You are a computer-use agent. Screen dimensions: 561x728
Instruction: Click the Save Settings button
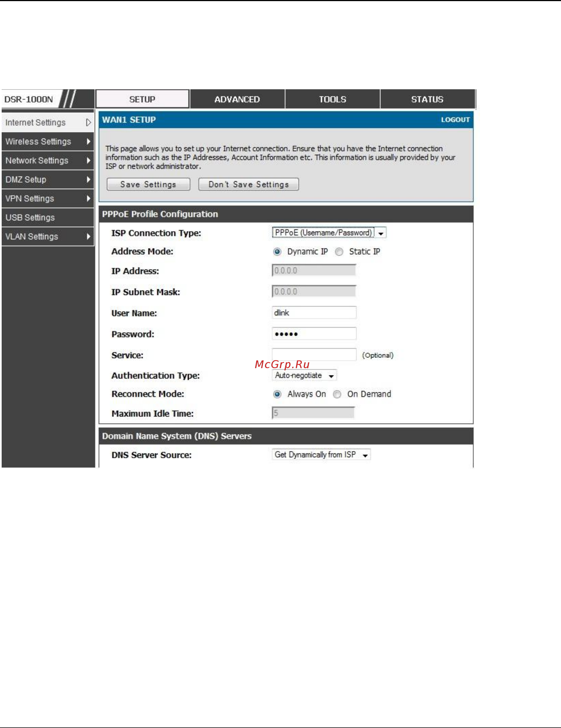click(149, 184)
